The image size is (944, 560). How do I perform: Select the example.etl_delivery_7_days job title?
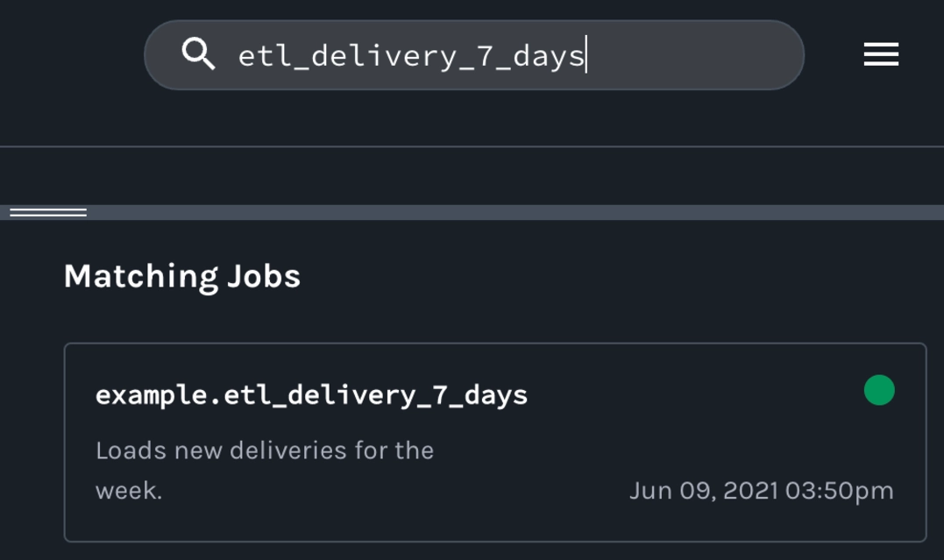[x=311, y=395]
